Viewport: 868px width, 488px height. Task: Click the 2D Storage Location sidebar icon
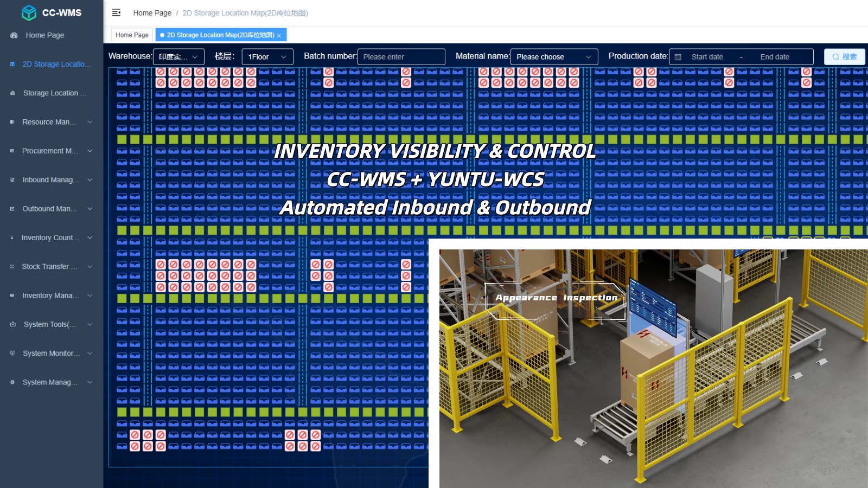12,64
